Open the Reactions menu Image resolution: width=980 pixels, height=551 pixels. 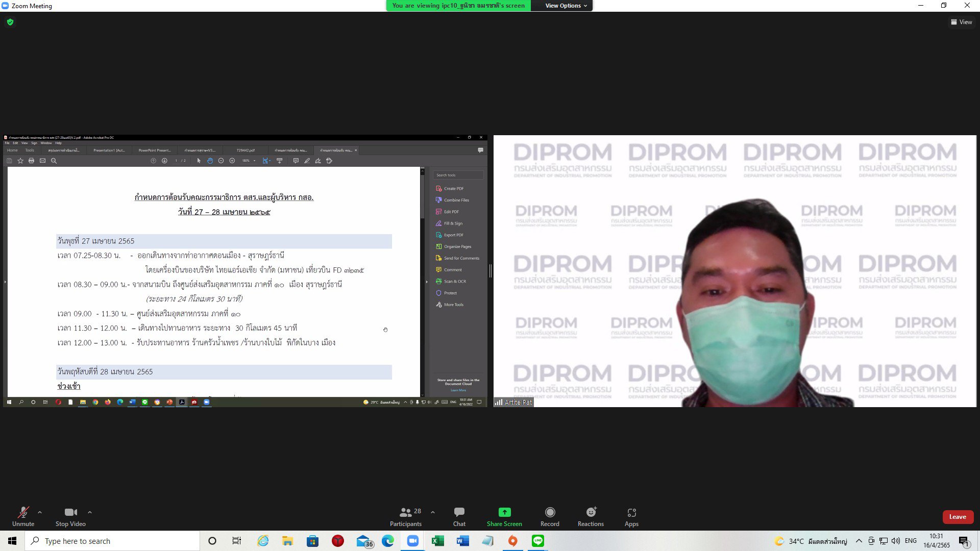(591, 516)
